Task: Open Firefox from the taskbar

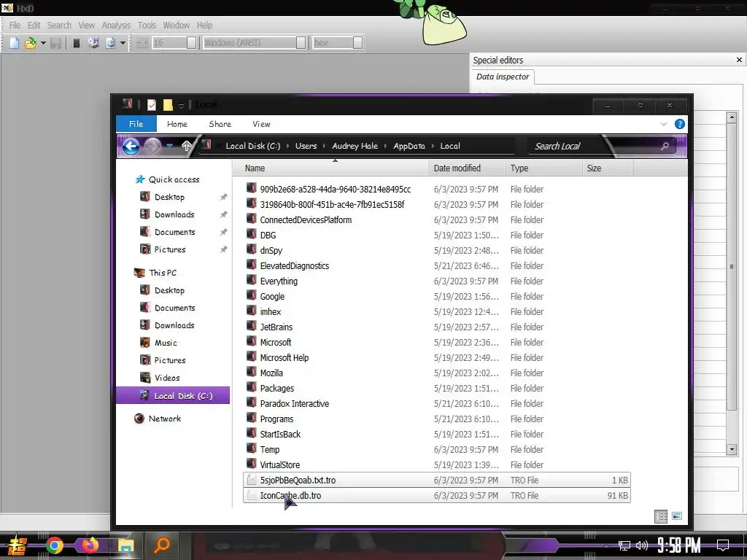Action: tap(90, 545)
